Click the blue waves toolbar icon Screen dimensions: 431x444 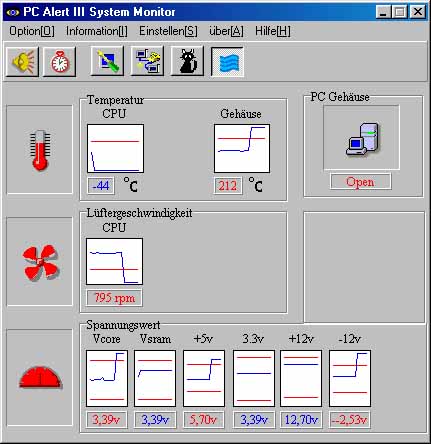227,62
